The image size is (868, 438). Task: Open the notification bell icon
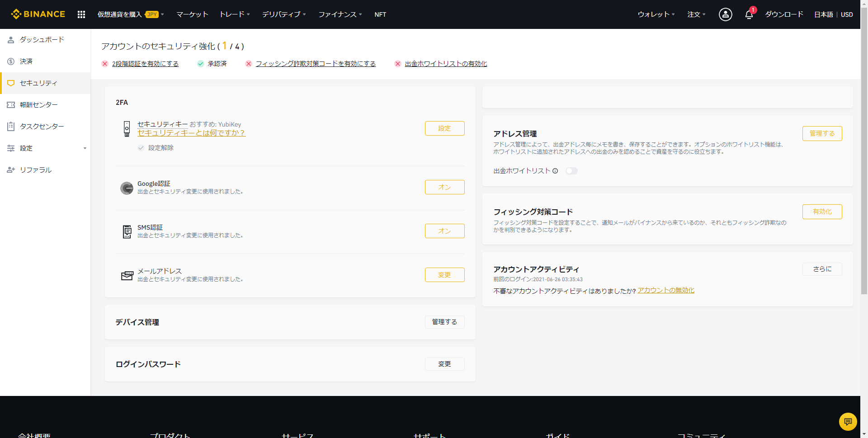pyautogui.click(x=749, y=14)
